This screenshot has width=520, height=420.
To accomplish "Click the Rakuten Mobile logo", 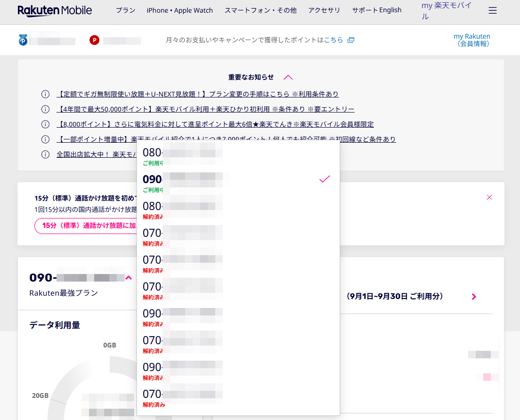I will click(x=55, y=11).
